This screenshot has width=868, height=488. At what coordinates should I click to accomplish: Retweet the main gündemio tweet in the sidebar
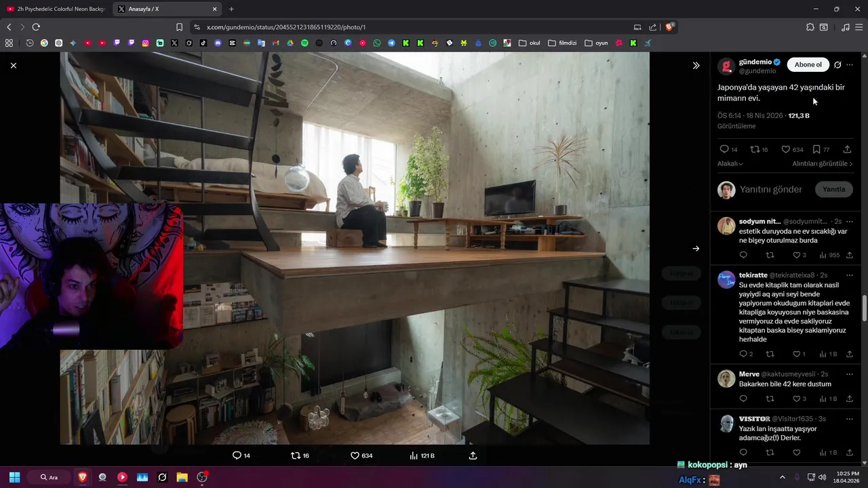pos(755,149)
